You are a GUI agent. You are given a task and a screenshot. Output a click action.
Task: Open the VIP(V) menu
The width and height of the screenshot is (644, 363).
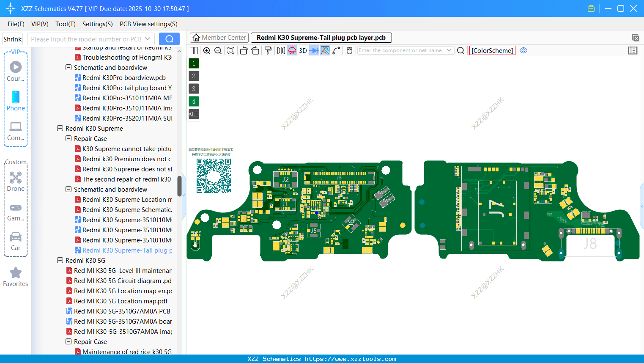[x=40, y=24]
